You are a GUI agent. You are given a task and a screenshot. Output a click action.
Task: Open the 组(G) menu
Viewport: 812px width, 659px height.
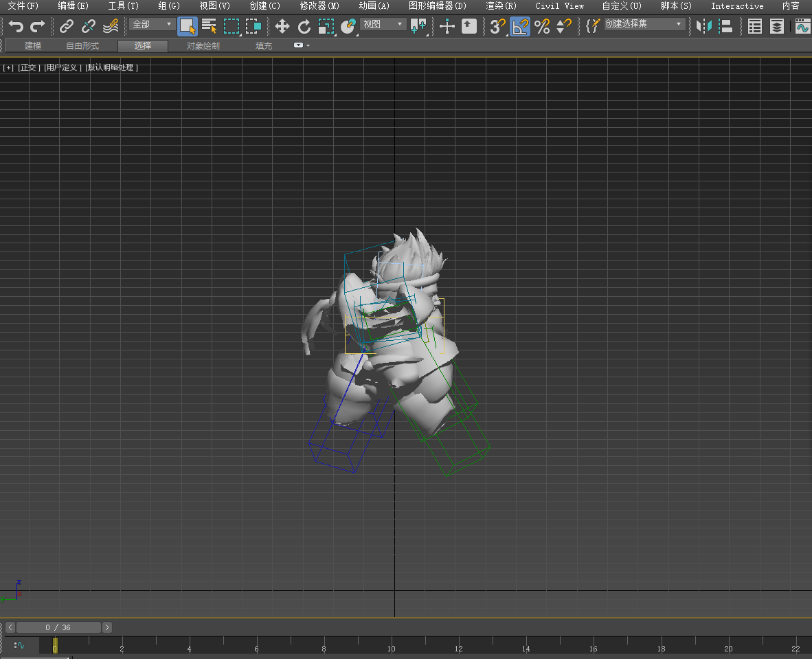169,5
